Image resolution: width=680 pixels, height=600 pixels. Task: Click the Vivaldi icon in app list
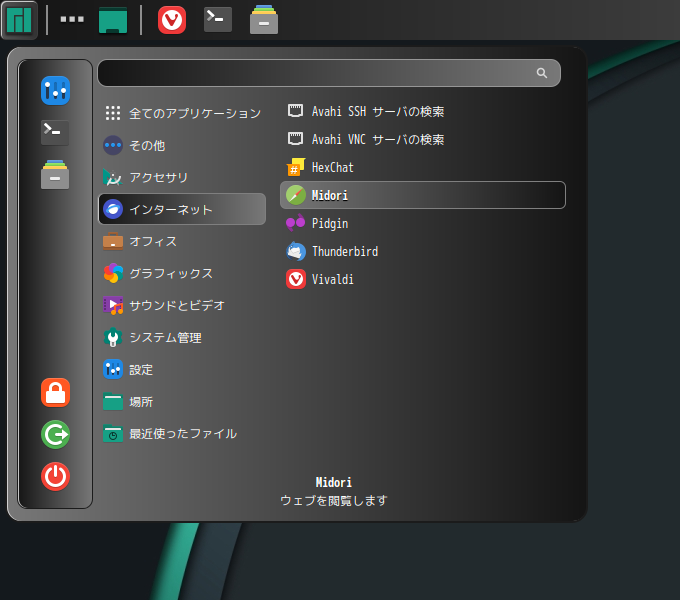coord(296,279)
